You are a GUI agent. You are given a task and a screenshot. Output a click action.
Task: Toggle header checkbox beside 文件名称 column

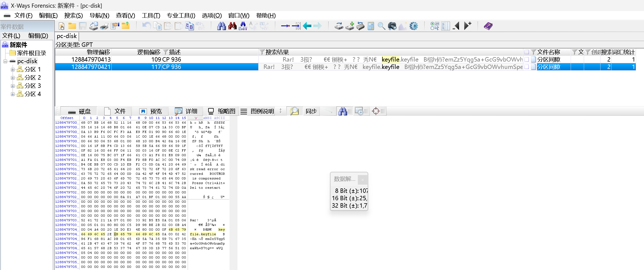[527, 52]
